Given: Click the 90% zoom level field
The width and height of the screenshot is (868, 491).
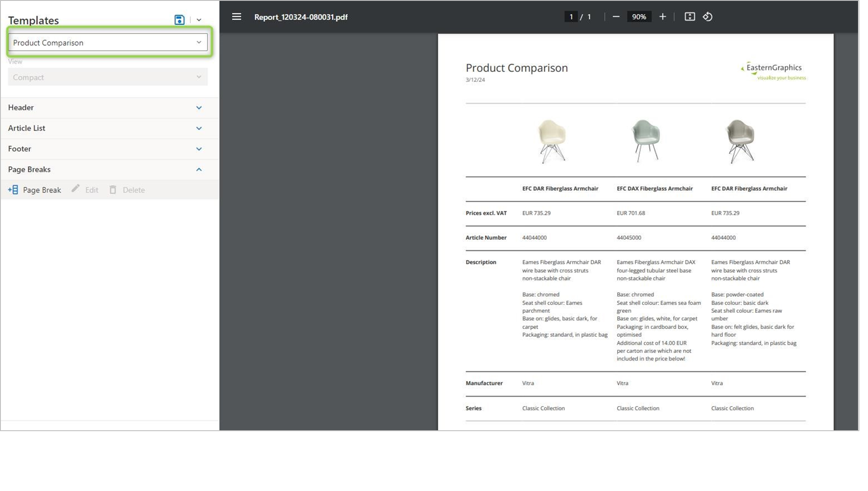Looking at the screenshot, I should [x=639, y=17].
